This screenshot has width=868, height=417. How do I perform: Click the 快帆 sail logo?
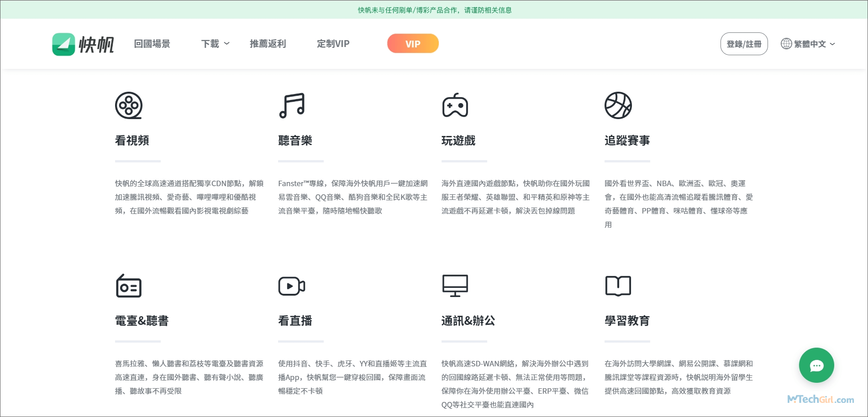(x=64, y=43)
